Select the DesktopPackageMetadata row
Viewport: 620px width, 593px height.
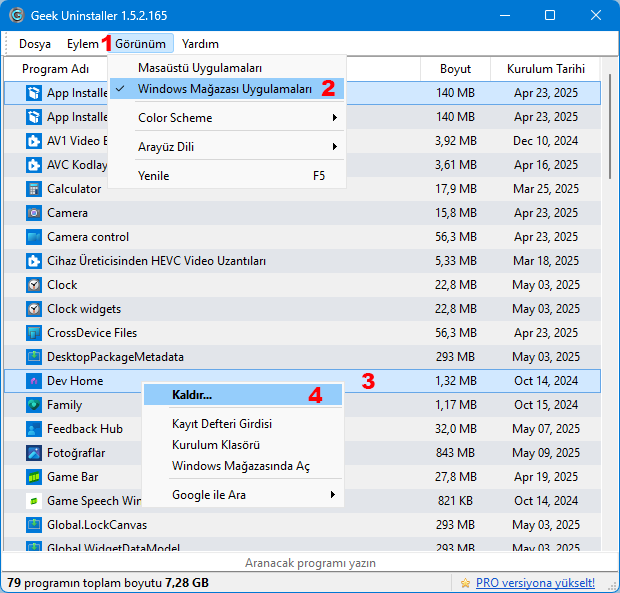click(302, 357)
